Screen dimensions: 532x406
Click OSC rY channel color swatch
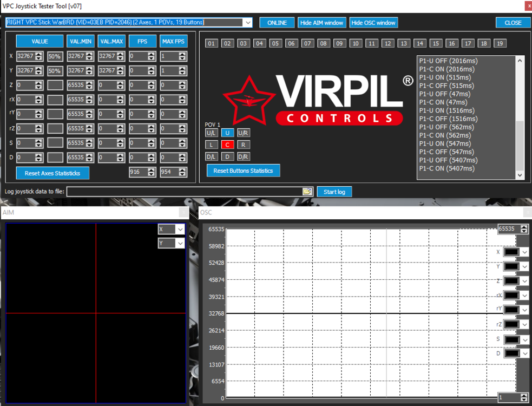pos(511,310)
